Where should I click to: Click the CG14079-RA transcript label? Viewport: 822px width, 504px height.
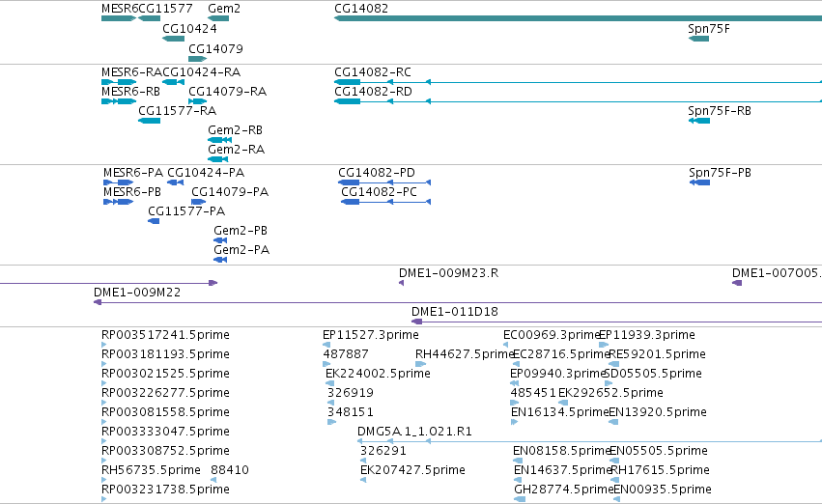[x=228, y=92]
